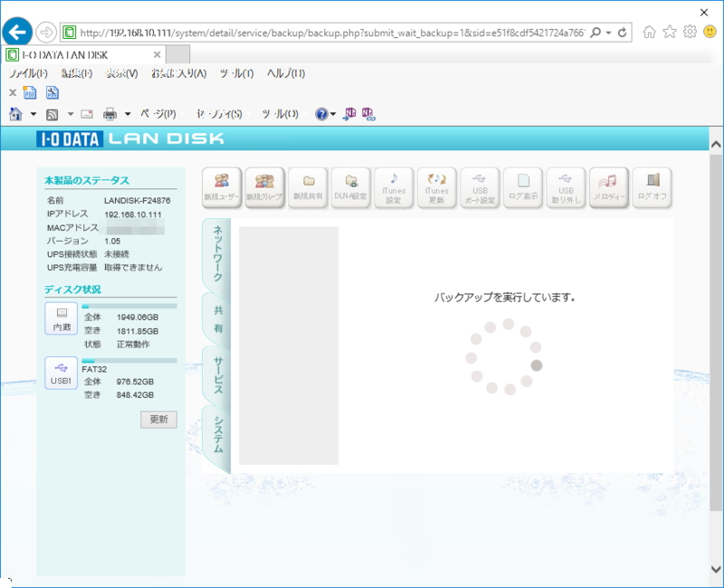Open the browser home icon in the top right
The image size is (724, 588).
649,32
